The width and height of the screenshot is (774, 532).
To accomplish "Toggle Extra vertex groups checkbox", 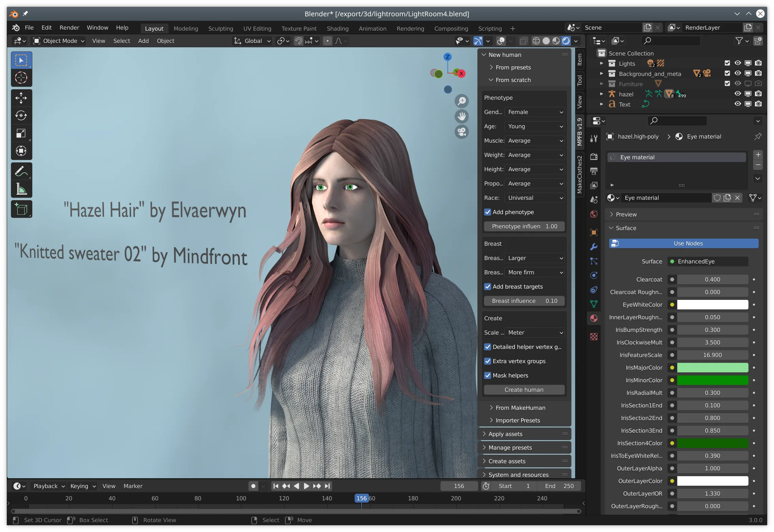I will pos(488,361).
